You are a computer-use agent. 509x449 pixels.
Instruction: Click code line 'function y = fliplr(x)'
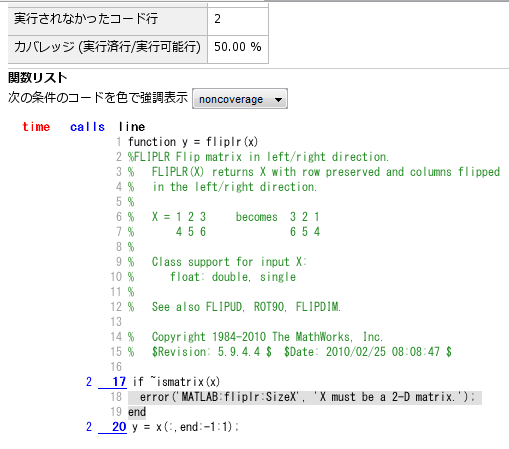tap(193, 142)
